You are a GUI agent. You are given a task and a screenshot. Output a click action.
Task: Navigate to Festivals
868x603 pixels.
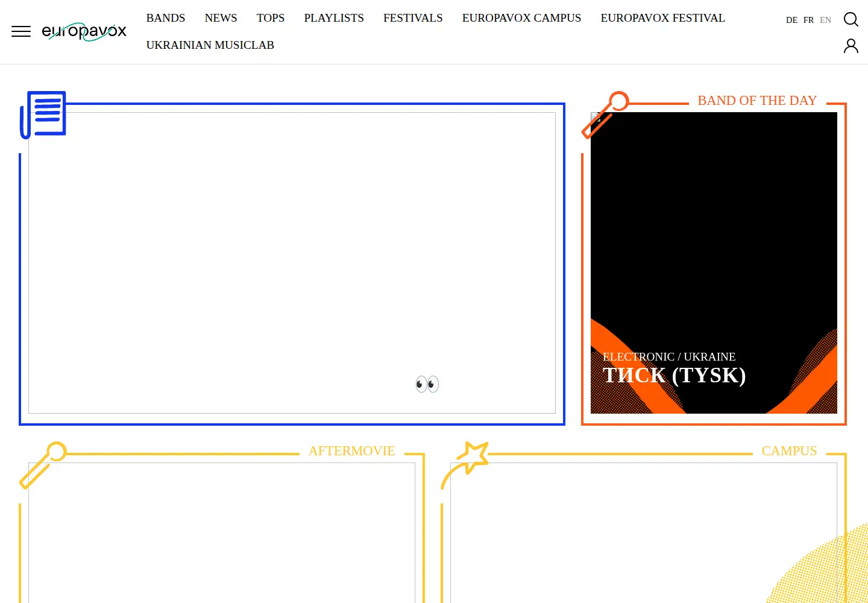(x=413, y=18)
